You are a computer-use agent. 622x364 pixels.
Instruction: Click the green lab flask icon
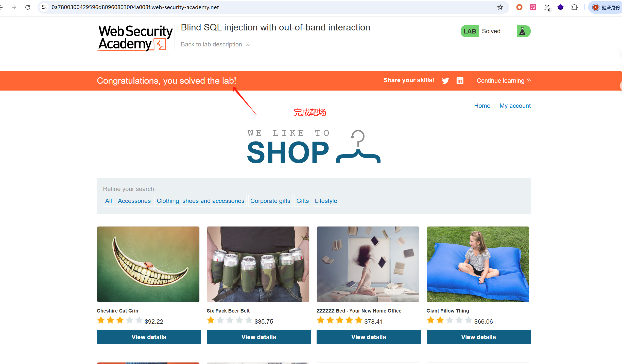(522, 31)
